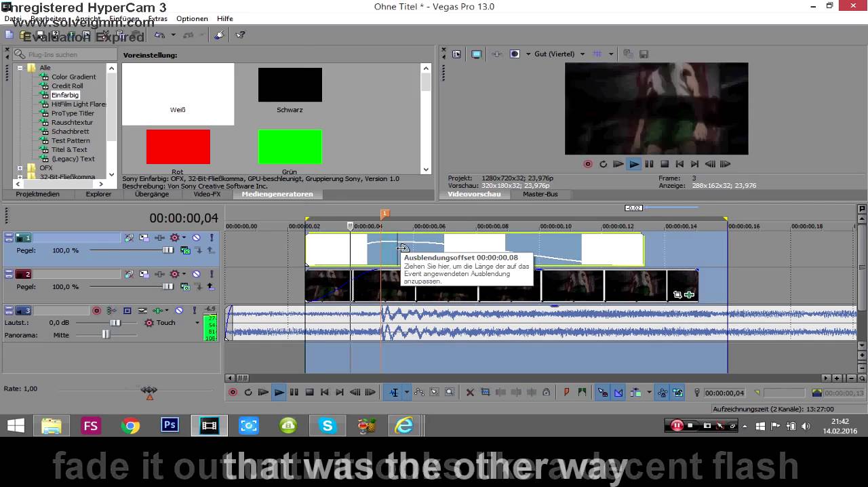Click the Lautst. volume slider on track 3
The image size is (868, 487).
tap(115, 323)
